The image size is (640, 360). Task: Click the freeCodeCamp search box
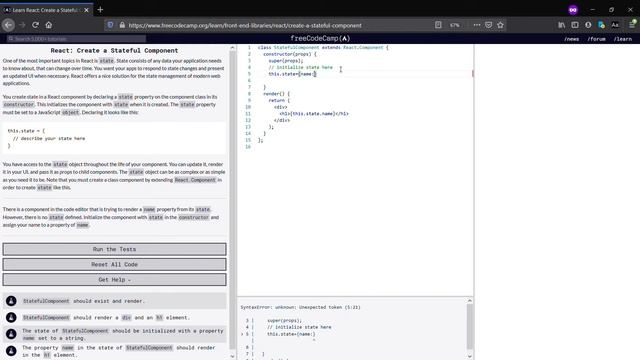pos(77,39)
